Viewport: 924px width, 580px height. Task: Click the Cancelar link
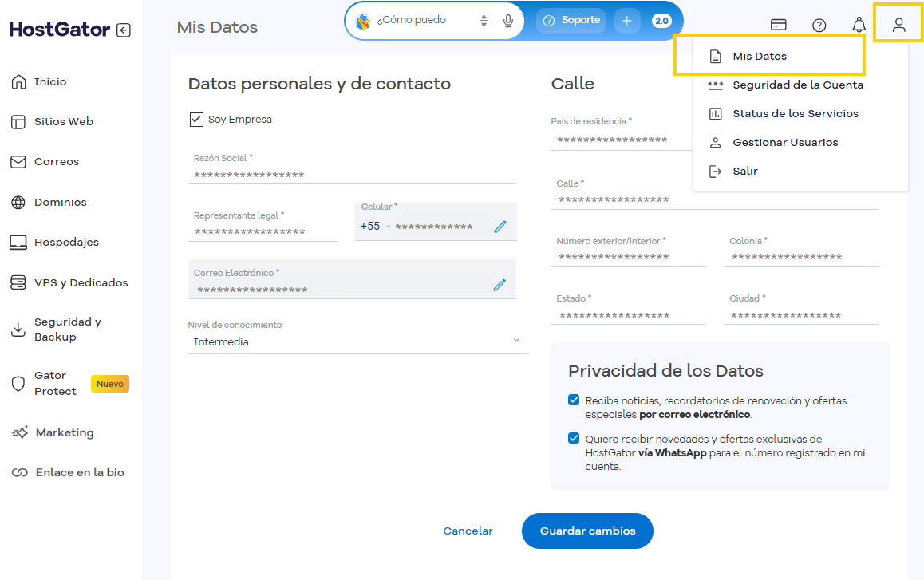tap(468, 531)
